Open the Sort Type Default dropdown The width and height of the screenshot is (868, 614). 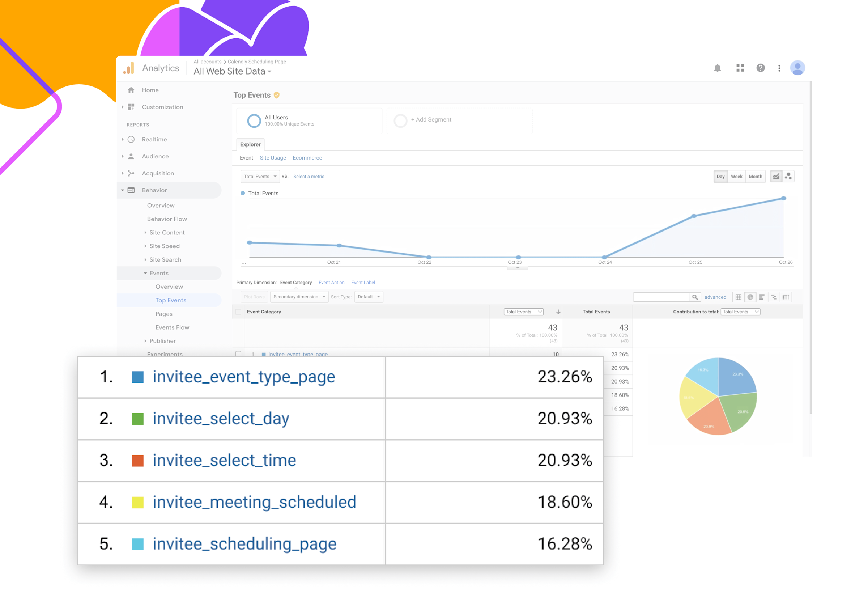coord(368,297)
